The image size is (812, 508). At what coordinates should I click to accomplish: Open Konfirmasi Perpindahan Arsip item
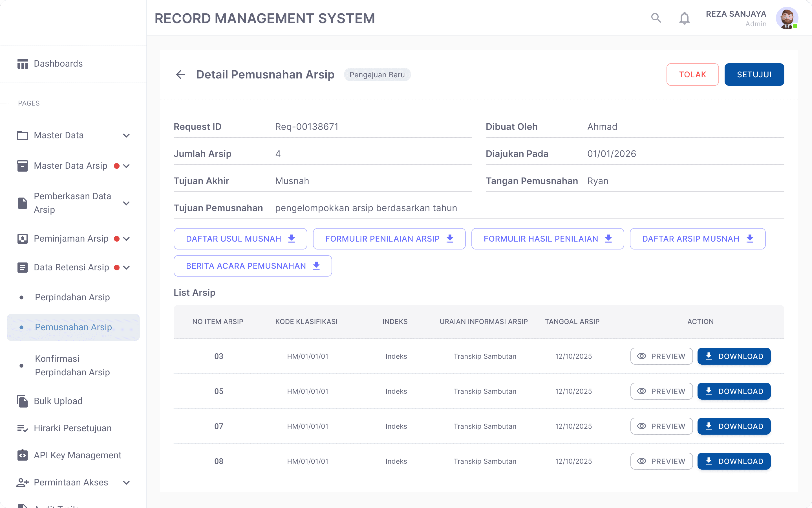click(x=73, y=365)
